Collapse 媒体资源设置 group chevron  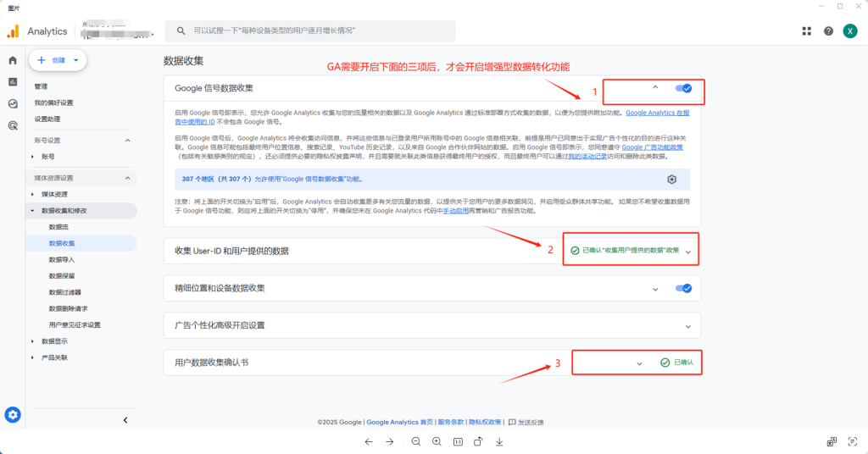pyautogui.click(x=128, y=178)
